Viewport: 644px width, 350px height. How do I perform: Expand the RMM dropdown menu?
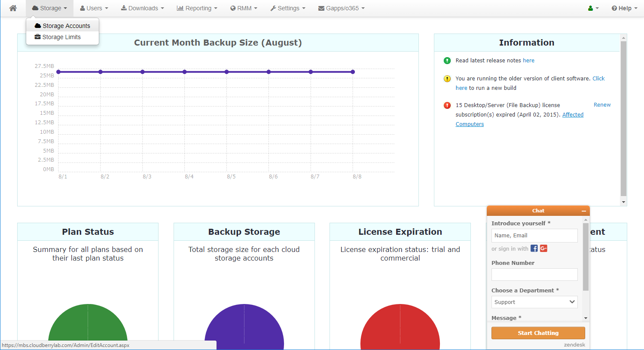coord(244,8)
